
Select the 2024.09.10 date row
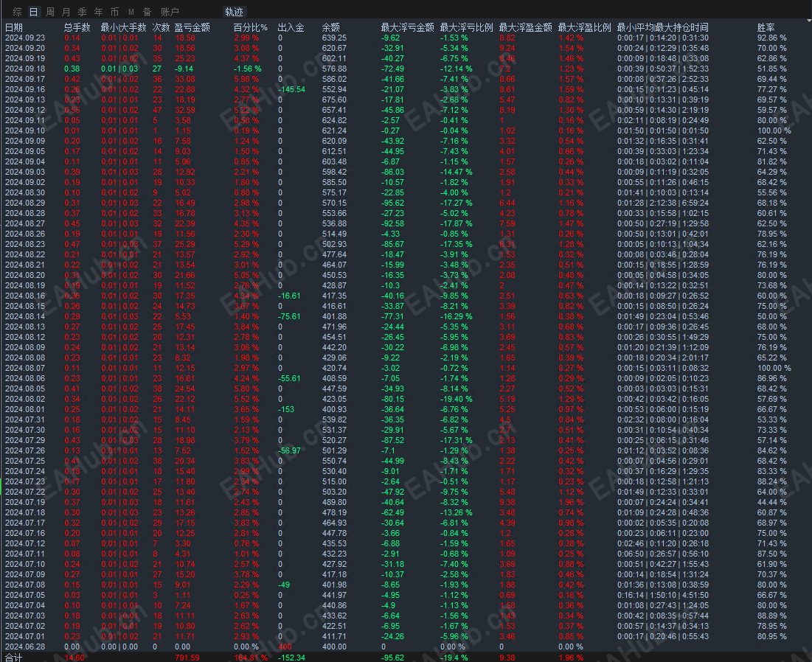click(x=25, y=131)
